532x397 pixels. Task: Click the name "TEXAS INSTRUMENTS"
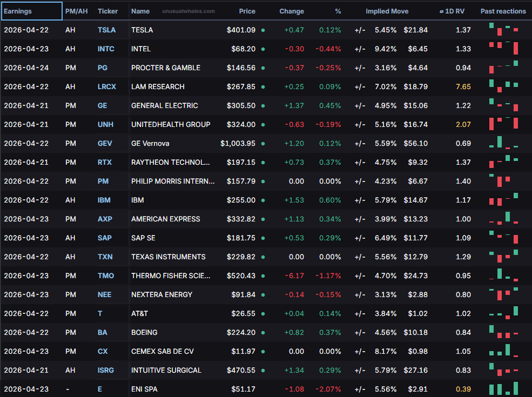coord(169,257)
